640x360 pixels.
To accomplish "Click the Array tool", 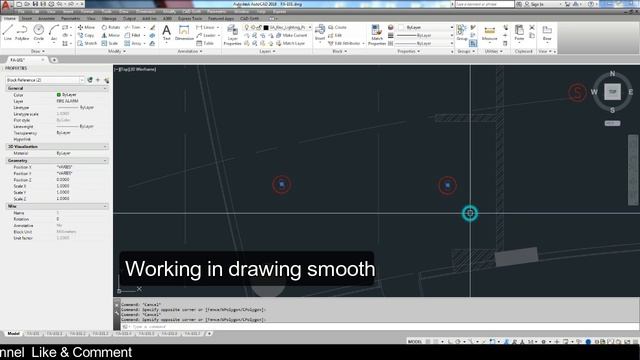I will click(133, 43).
